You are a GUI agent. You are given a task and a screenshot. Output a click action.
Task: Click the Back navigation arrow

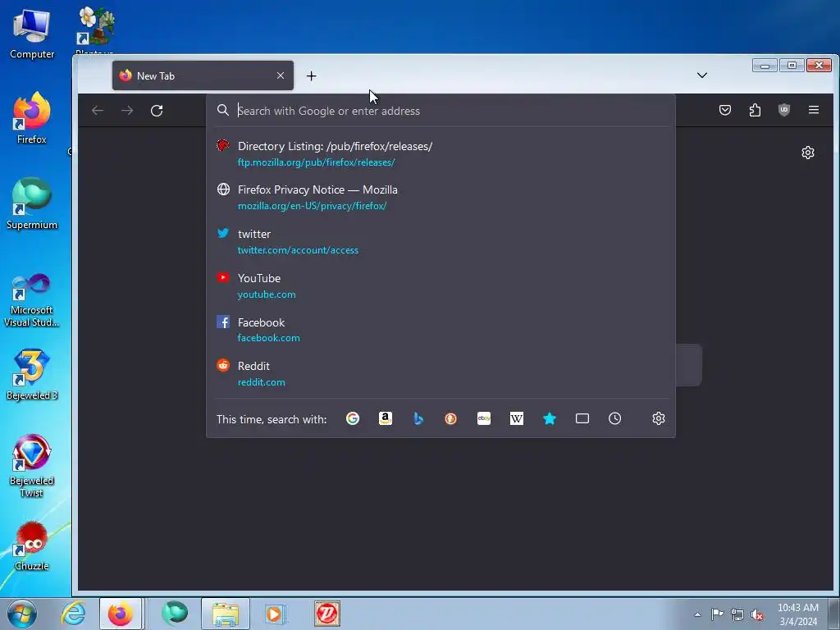coord(98,111)
